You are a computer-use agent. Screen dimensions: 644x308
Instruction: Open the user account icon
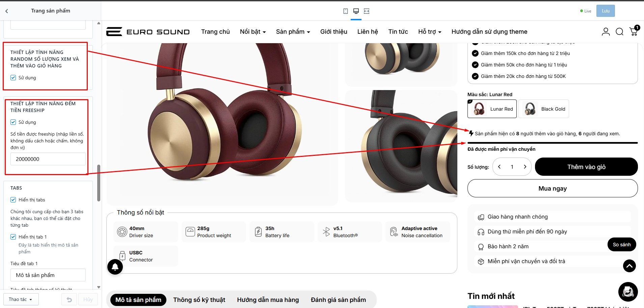point(606,32)
